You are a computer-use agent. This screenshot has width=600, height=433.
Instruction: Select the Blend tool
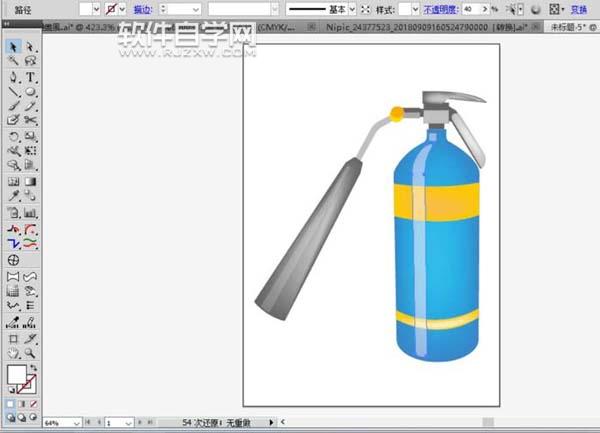click(30, 196)
